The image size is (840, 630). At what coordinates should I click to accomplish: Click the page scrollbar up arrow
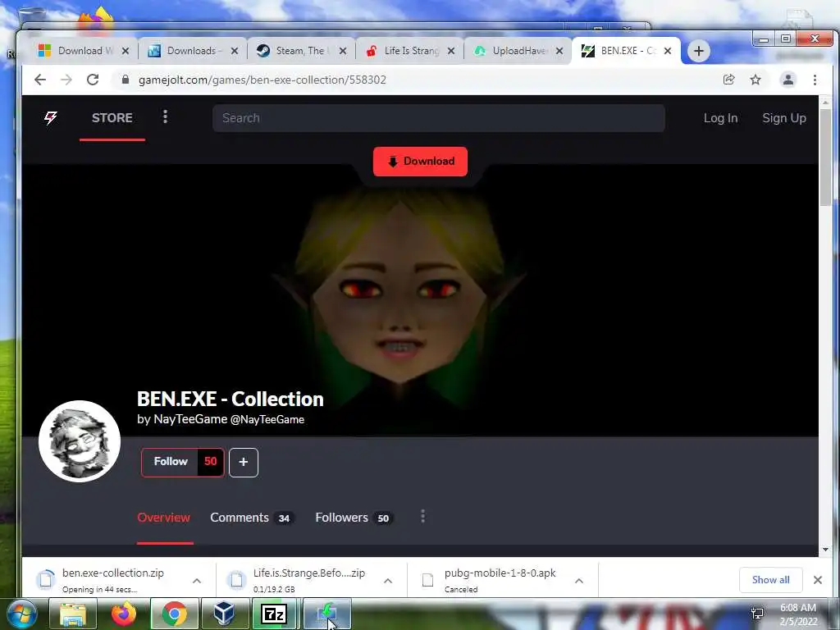click(x=825, y=102)
